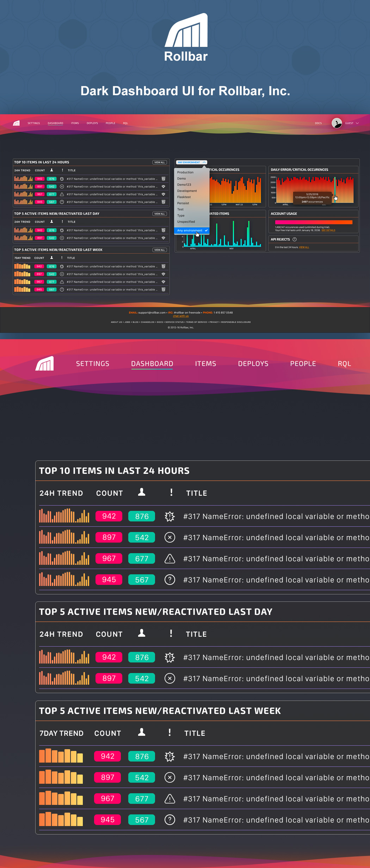Image resolution: width=370 pixels, height=868 pixels.
Task: Click Ruby gem icon on small Top 10 row 967
Action: pos(164,194)
